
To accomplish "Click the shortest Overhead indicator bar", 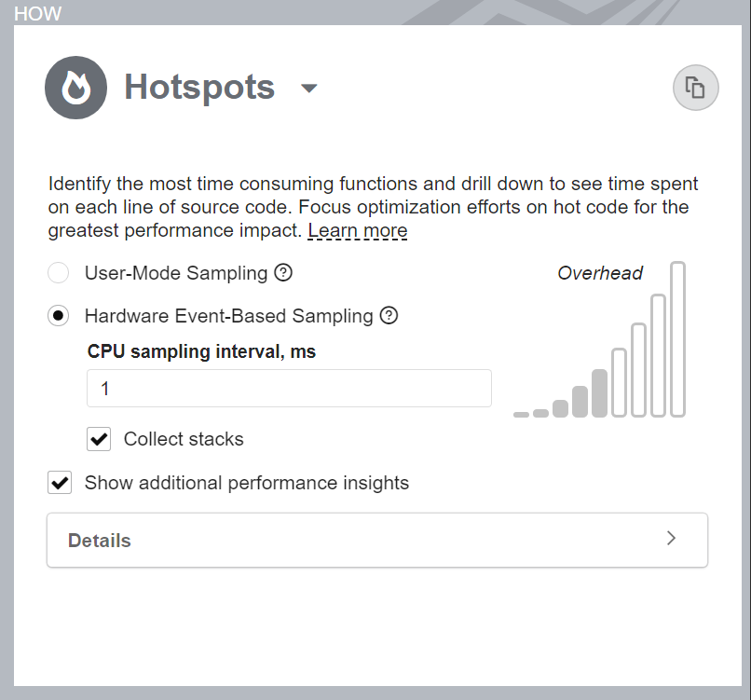I will pos(521,415).
